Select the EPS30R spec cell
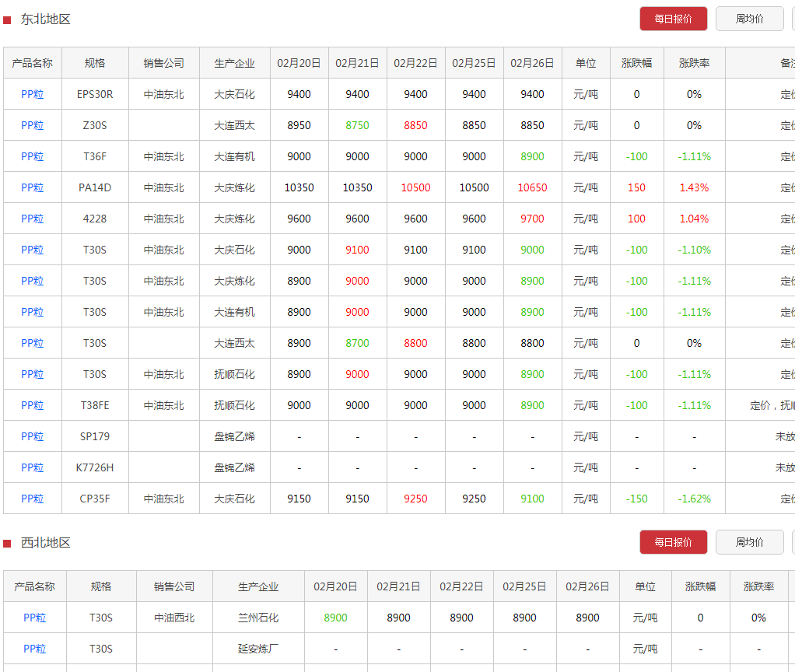 [x=95, y=94]
